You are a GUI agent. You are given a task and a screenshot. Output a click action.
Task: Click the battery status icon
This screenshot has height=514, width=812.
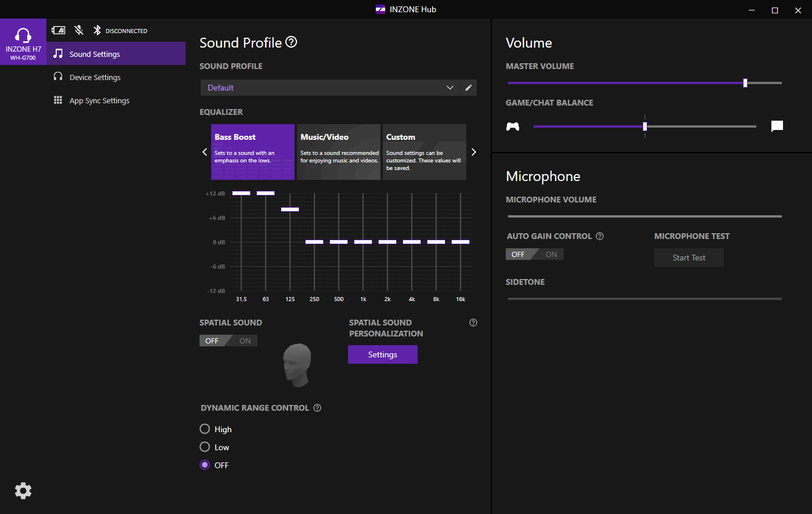pos(59,30)
